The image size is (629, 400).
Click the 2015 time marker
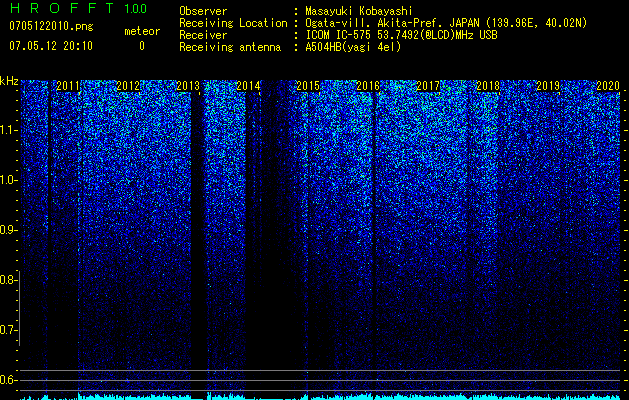[308, 86]
